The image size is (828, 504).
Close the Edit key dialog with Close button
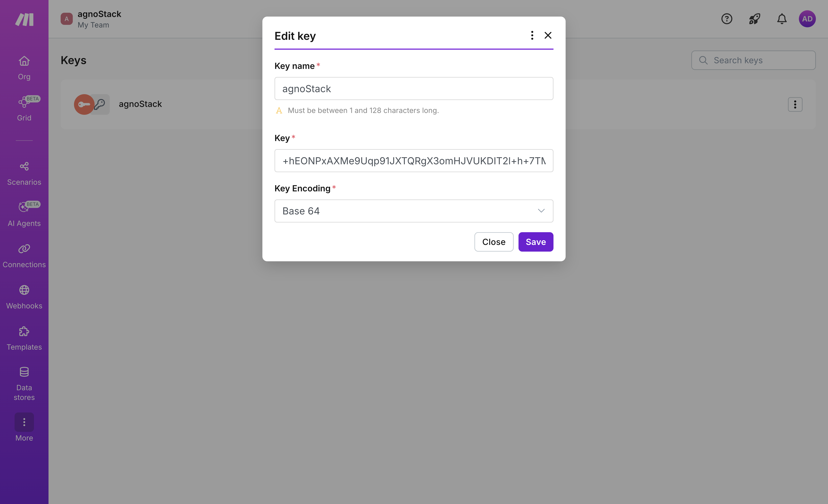tap(494, 241)
